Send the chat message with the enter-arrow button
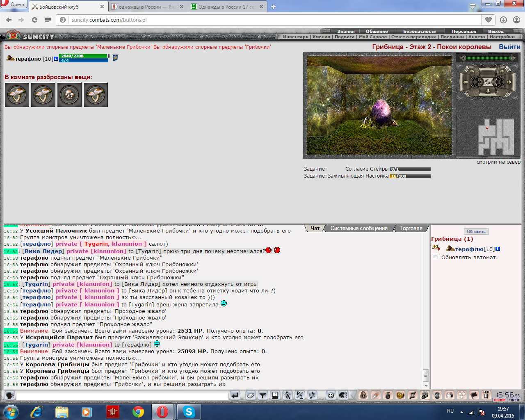This screenshot has width=525, height=420. click(x=235, y=395)
